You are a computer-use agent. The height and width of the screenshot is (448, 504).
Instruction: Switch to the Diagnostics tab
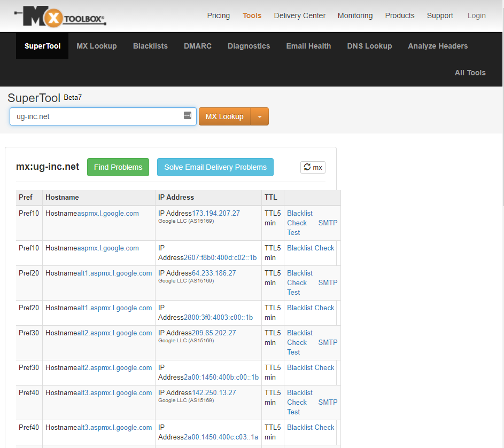click(x=249, y=46)
